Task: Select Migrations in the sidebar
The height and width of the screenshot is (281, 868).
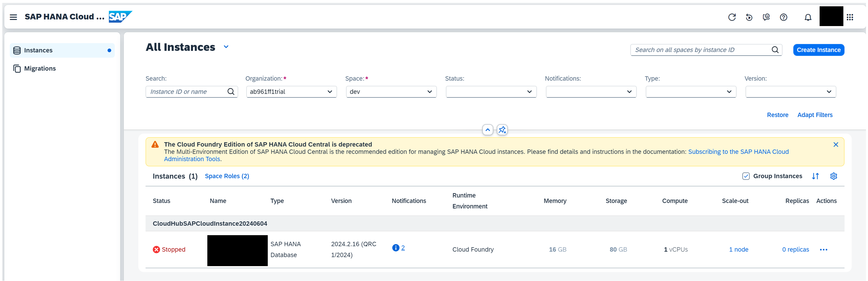Action: tap(40, 68)
